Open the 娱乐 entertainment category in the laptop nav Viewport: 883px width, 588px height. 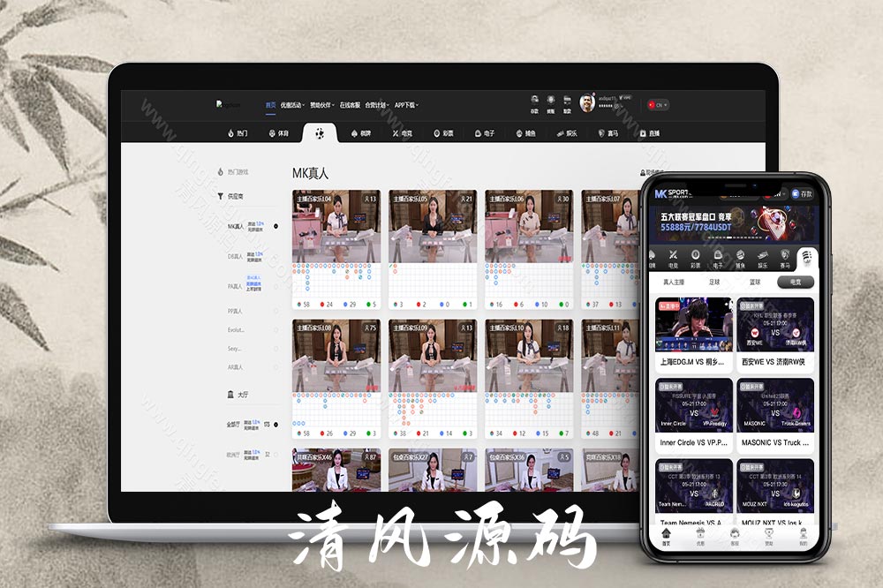pos(567,133)
